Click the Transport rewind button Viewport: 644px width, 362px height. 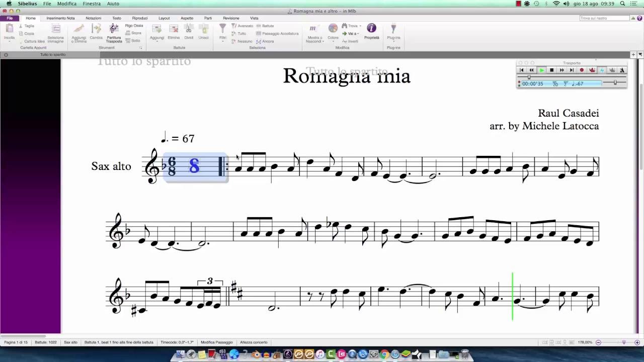531,70
